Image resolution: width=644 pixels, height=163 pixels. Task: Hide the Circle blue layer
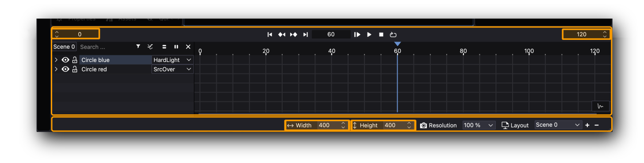click(x=65, y=60)
